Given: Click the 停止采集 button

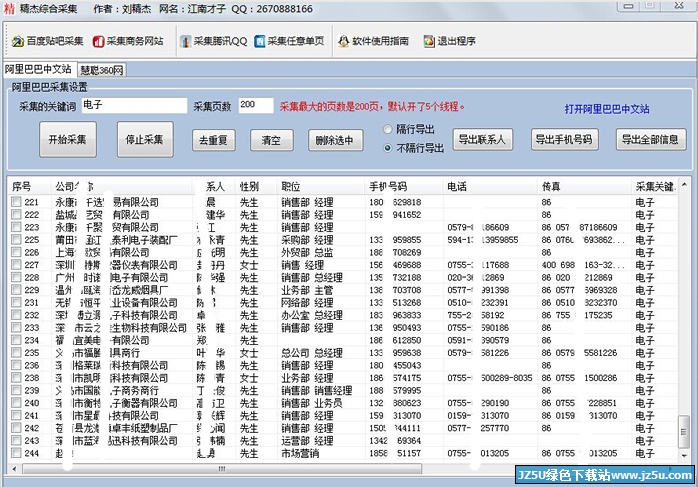Looking at the screenshot, I should click(145, 140).
